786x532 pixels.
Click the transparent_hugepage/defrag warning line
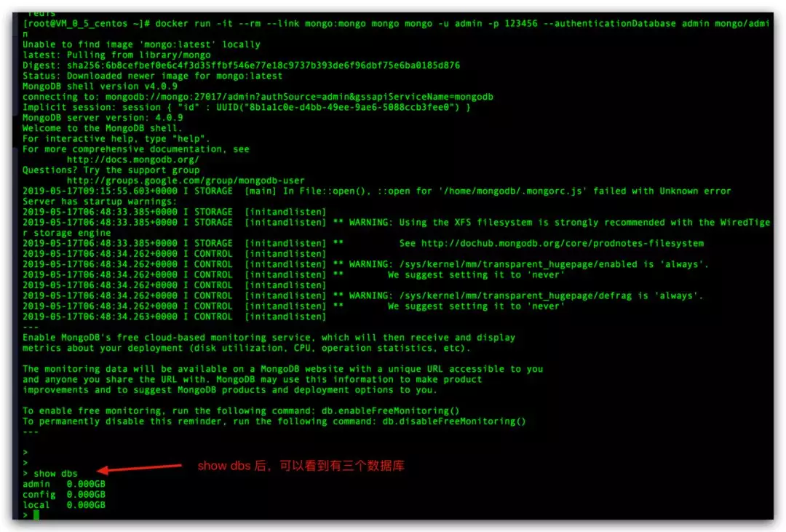point(363,295)
